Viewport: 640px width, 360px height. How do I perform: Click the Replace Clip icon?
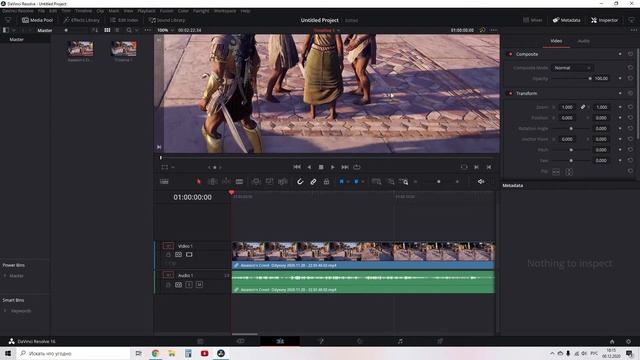coord(282,181)
